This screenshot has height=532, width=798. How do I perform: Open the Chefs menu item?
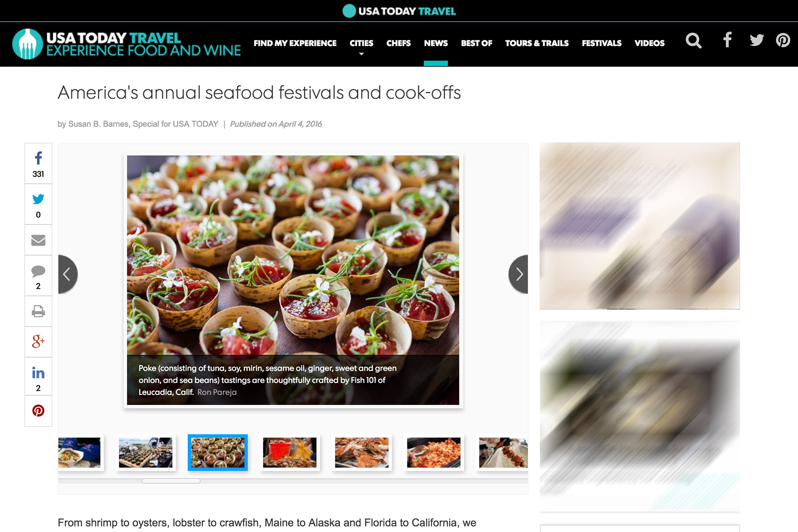click(x=398, y=43)
